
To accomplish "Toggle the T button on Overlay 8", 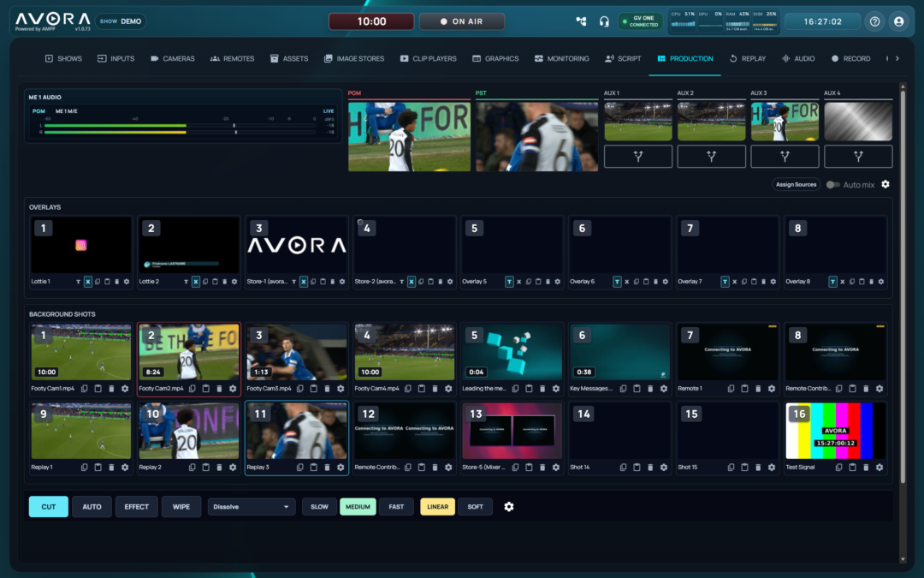I will point(832,282).
